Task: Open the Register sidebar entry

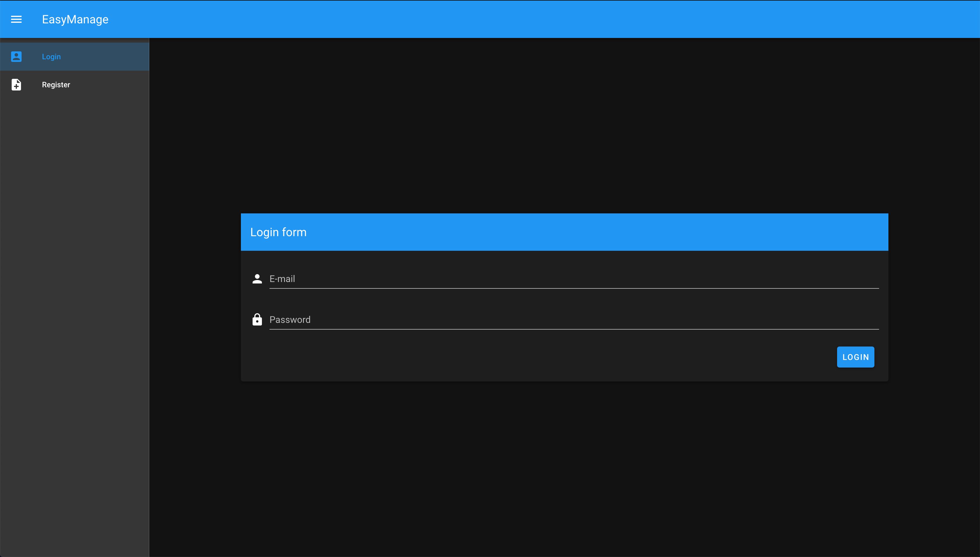Action: 56,85
